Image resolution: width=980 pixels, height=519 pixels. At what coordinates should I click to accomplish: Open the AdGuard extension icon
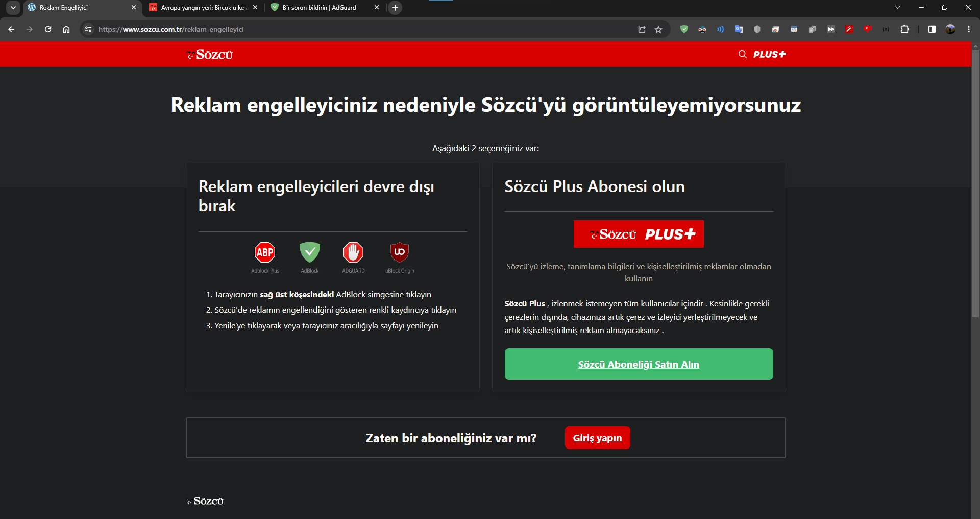click(684, 29)
